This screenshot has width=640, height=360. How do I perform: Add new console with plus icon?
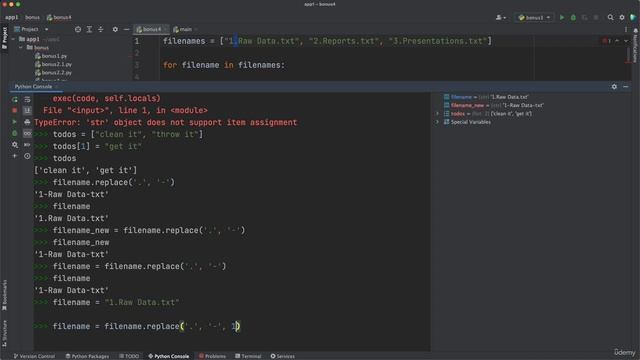click(15, 156)
